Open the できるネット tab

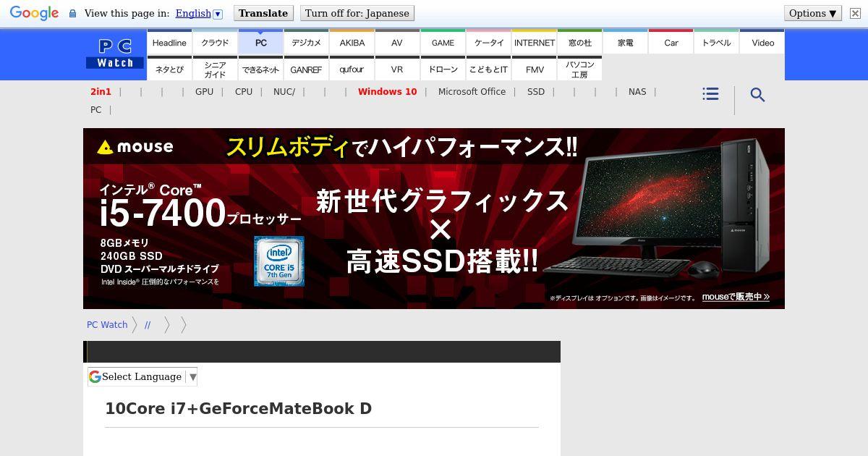[x=261, y=69]
